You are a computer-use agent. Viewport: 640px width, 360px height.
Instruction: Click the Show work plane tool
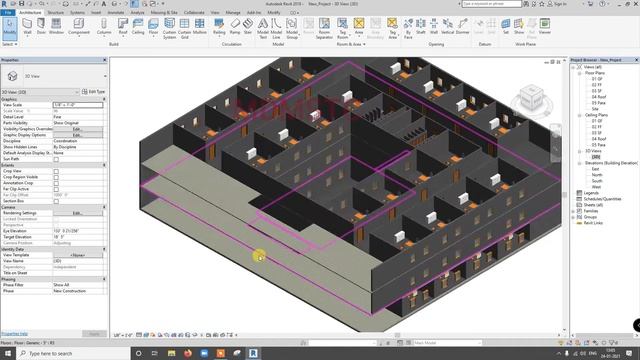click(519, 27)
